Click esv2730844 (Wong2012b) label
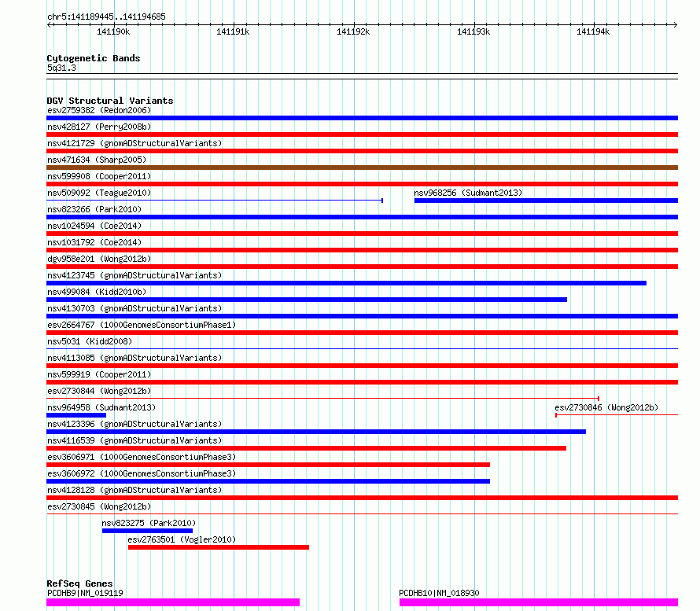 [x=99, y=391]
